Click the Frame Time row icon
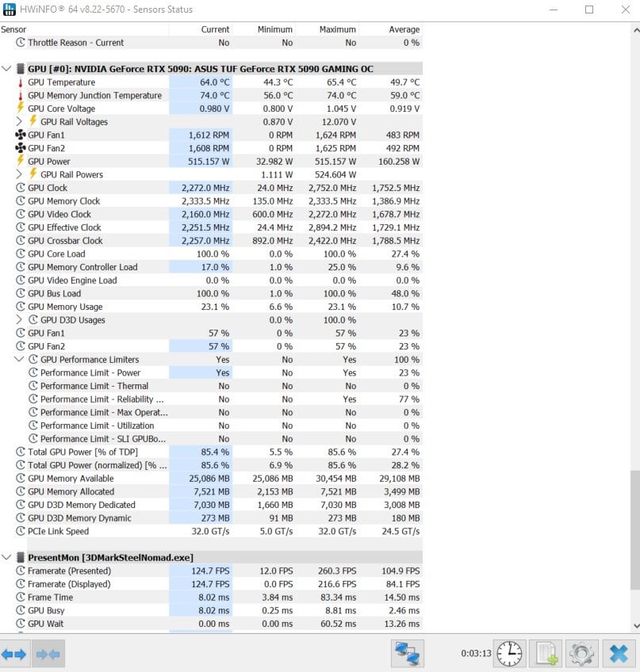640x672 pixels. click(20, 597)
